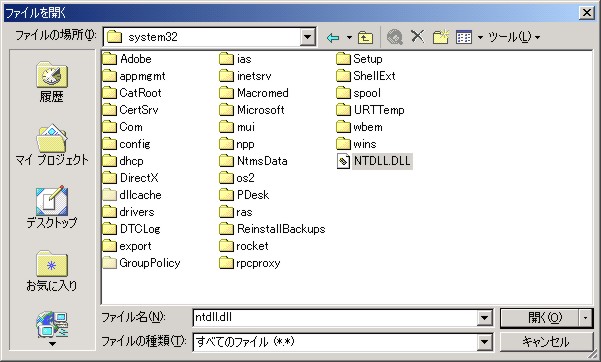Open the マイ プロジェクト shortcut
Screen dimensions: 601x362
(x=52, y=145)
